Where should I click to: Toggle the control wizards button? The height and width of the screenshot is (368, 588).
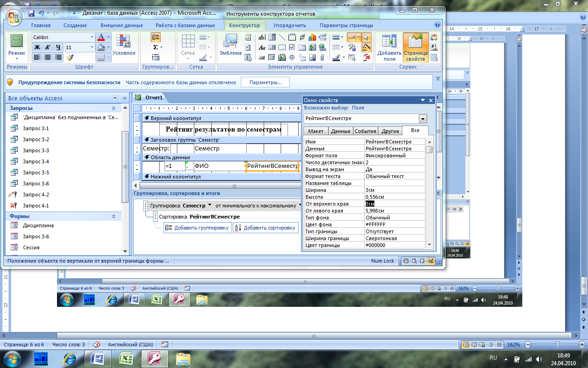point(367,47)
